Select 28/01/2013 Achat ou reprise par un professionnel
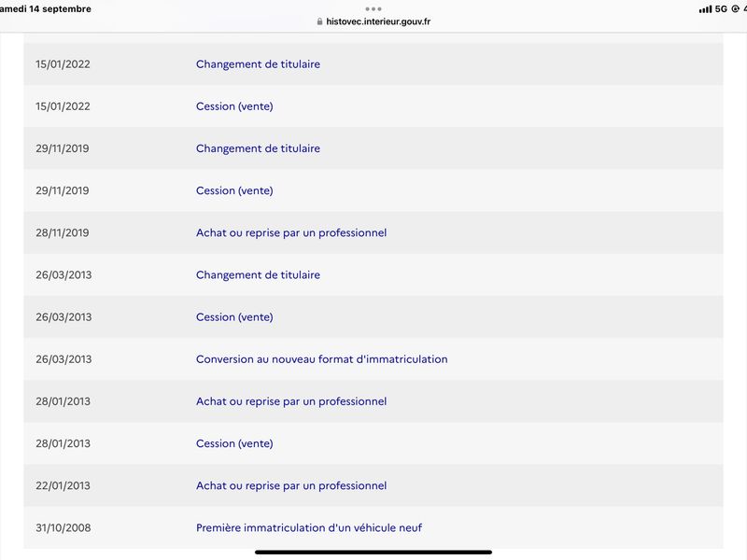This screenshot has height=560, width=747. coord(373,401)
